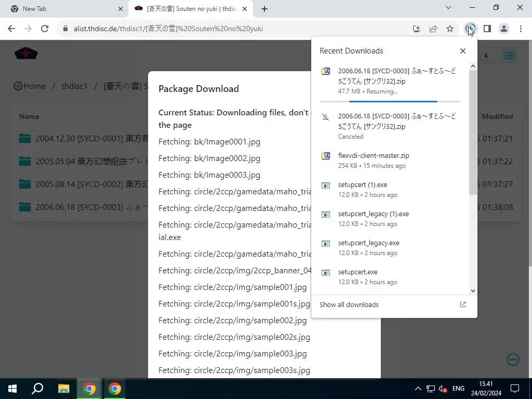
Task: Click the padlock site info icon
Action: [65, 29]
